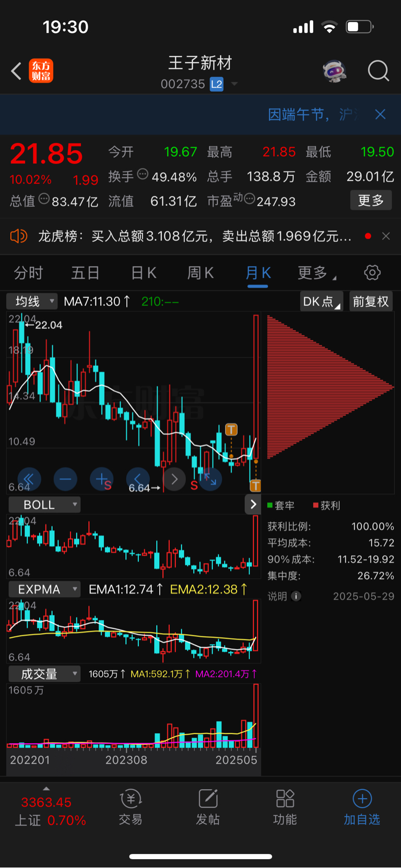
Task: Zoom out chart with minus icon
Action: pyautogui.click(x=65, y=479)
